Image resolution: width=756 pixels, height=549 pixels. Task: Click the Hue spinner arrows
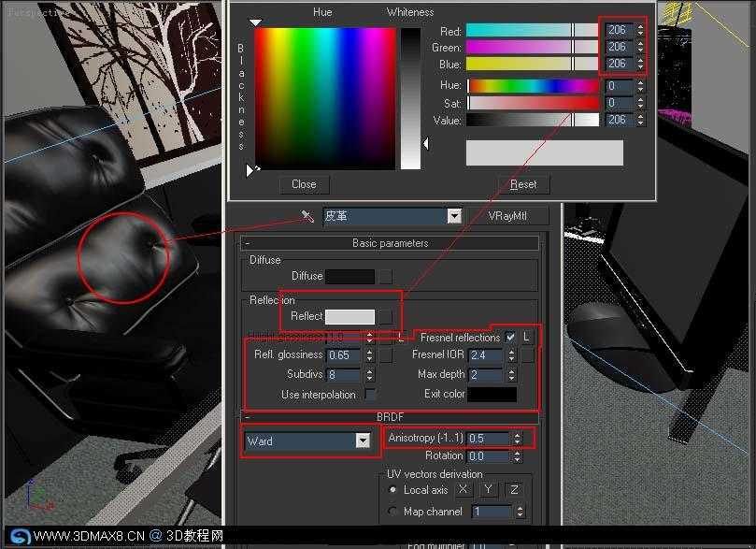[640, 86]
